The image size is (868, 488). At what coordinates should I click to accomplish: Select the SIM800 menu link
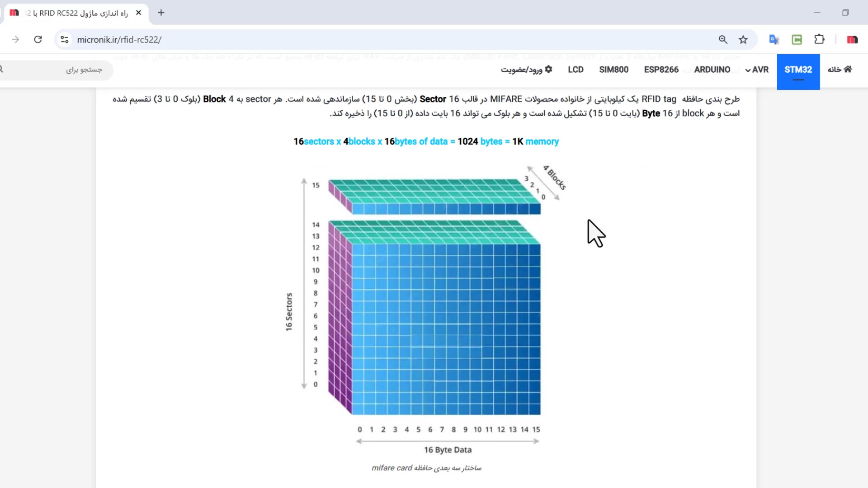pos(613,70)
